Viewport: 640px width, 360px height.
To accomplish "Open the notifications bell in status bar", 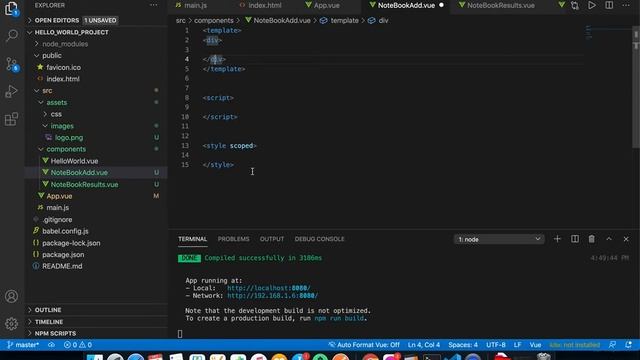I will pyautogui.click(x=629, y=345).
